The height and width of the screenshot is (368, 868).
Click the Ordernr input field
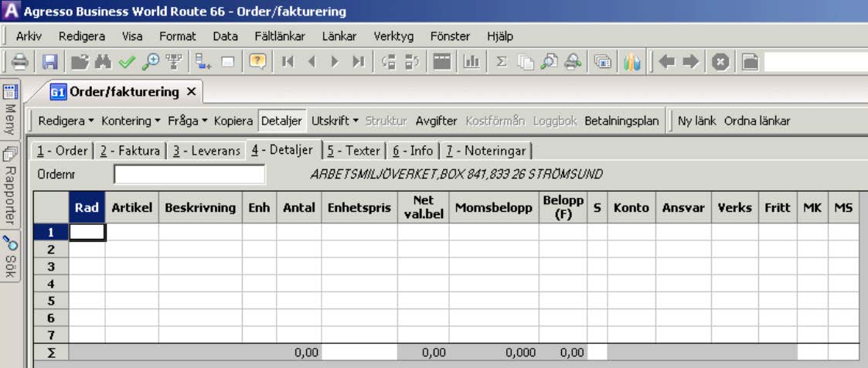coord(189,174)
